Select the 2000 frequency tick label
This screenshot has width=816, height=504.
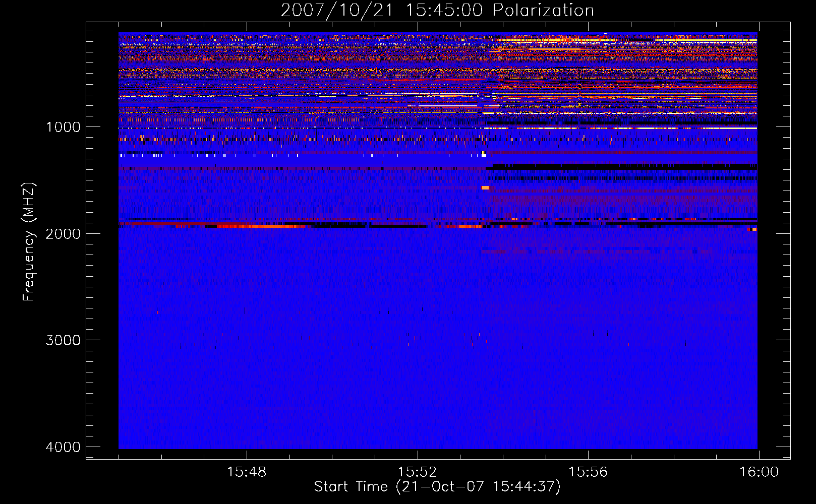[63, 233]
